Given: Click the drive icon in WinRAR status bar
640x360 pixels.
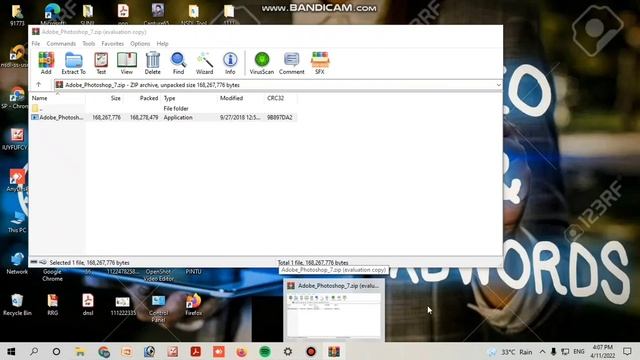Looking at the screenshot, I should pos(34,262).
